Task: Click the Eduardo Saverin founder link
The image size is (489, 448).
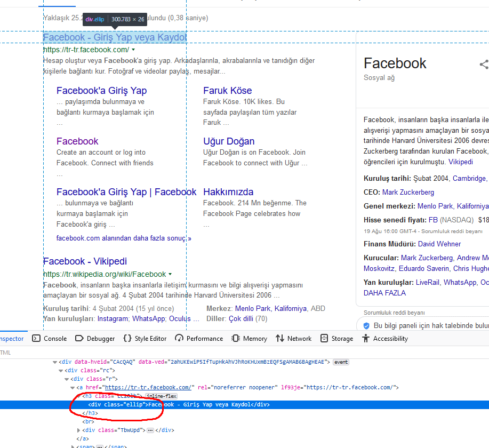Action: coord(424,269)
